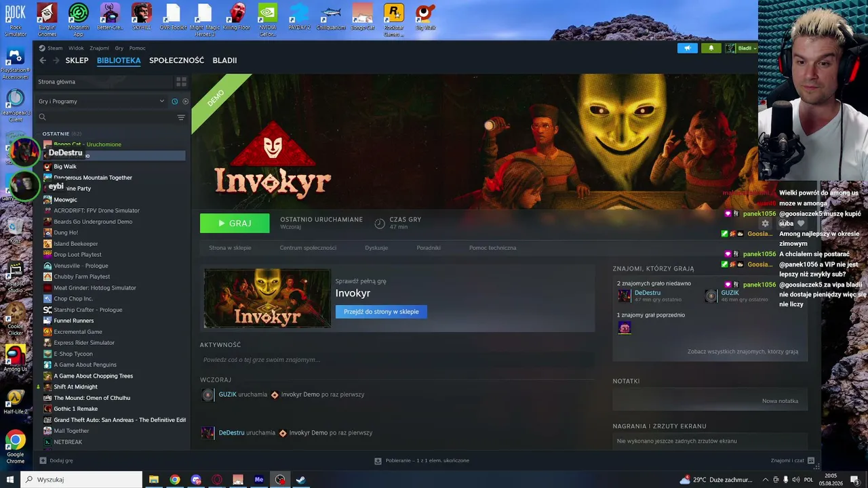Click Zobacz wszystkich znajomych, którzy grają

pyautogui.click(x=743, y=352)
